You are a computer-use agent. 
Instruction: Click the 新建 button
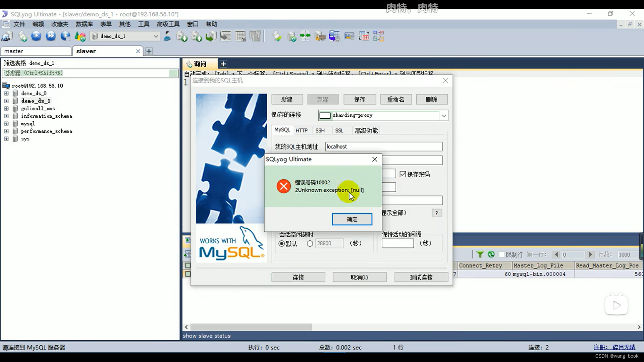tap(287, 100)
